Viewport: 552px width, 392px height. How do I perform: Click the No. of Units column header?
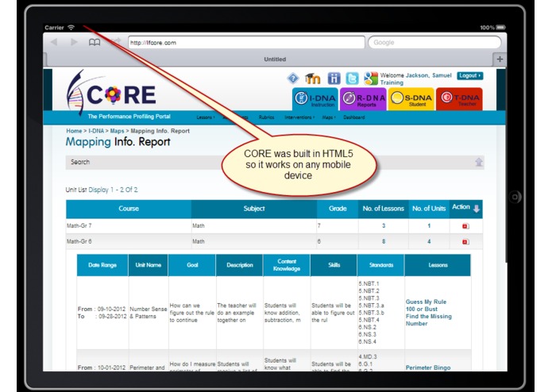point(429,209)
